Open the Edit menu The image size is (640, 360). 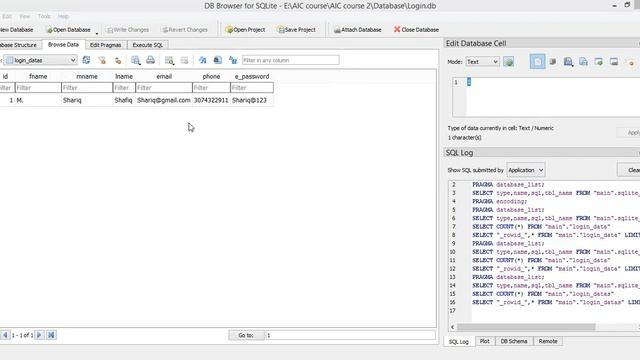(7, 16)
